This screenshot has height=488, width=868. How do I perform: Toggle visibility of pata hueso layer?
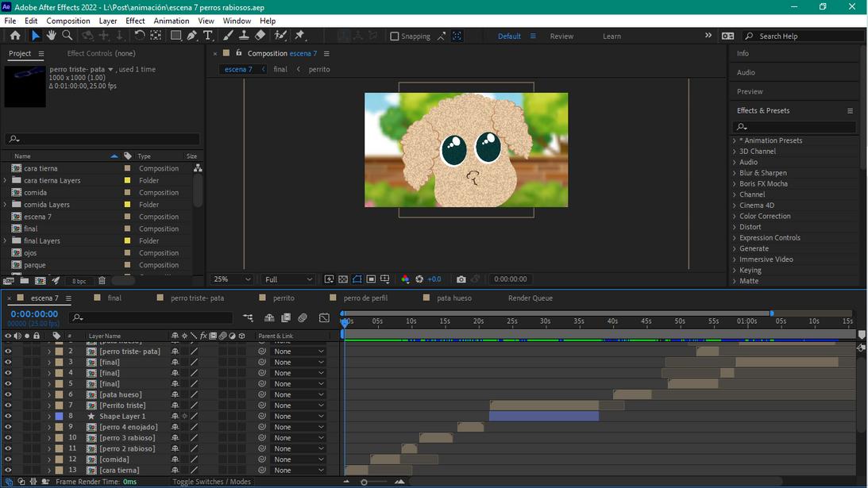pyautogui.click(x=8, y=394)
